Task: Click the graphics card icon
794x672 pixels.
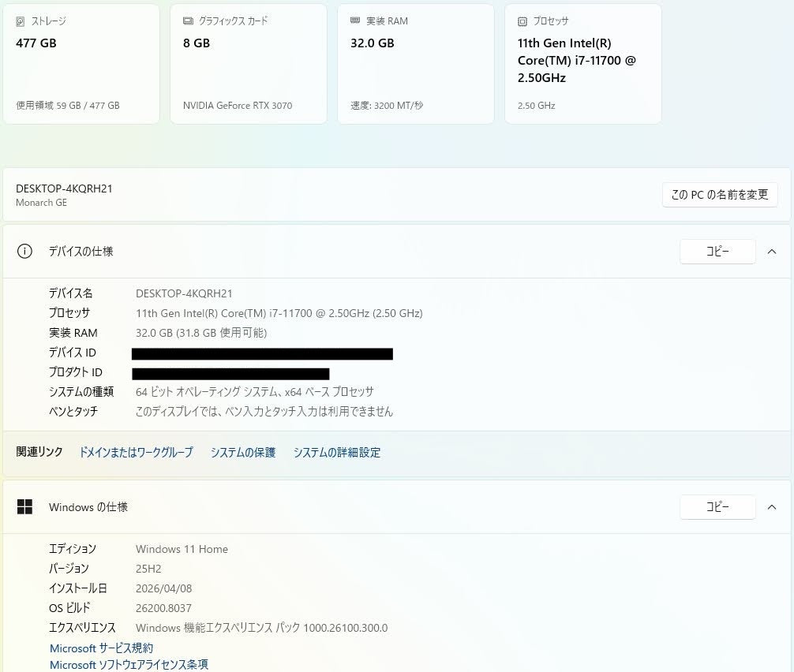Action: point(188,21)
